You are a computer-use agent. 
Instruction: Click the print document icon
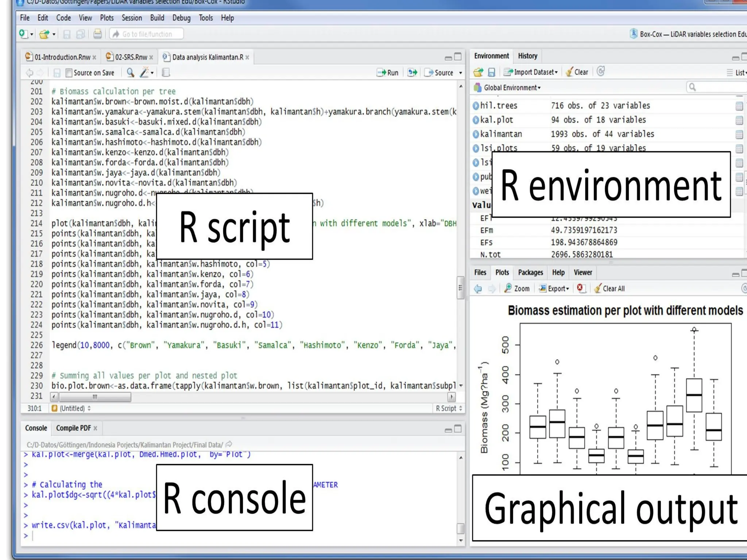pos(97,34)
